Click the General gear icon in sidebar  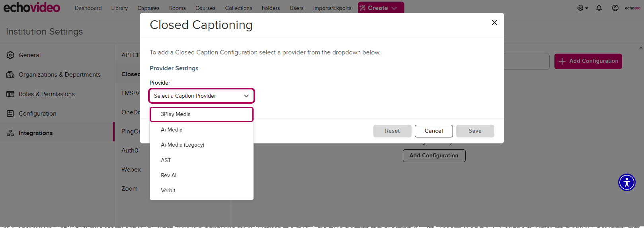[x=10, y=55]
